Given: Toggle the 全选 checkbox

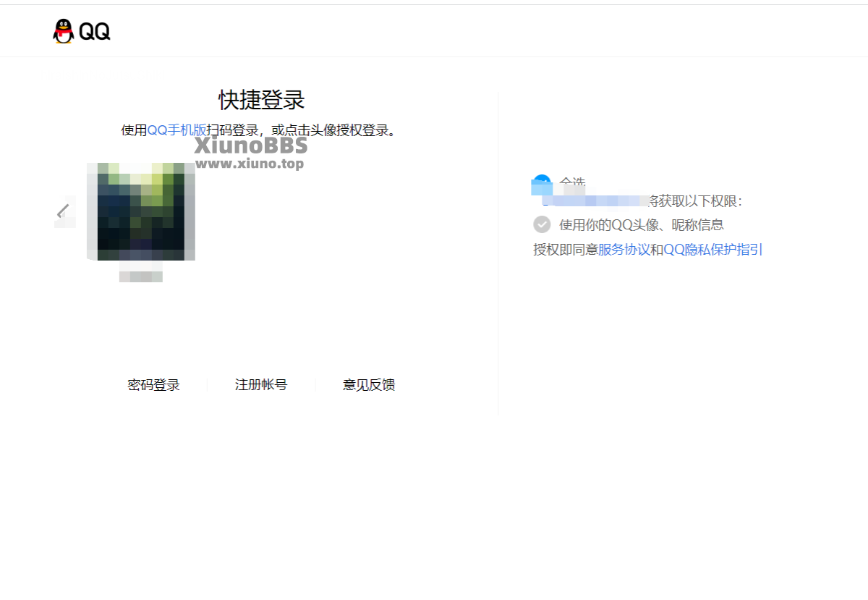Looking at the screenshot, I should (542, 184).
